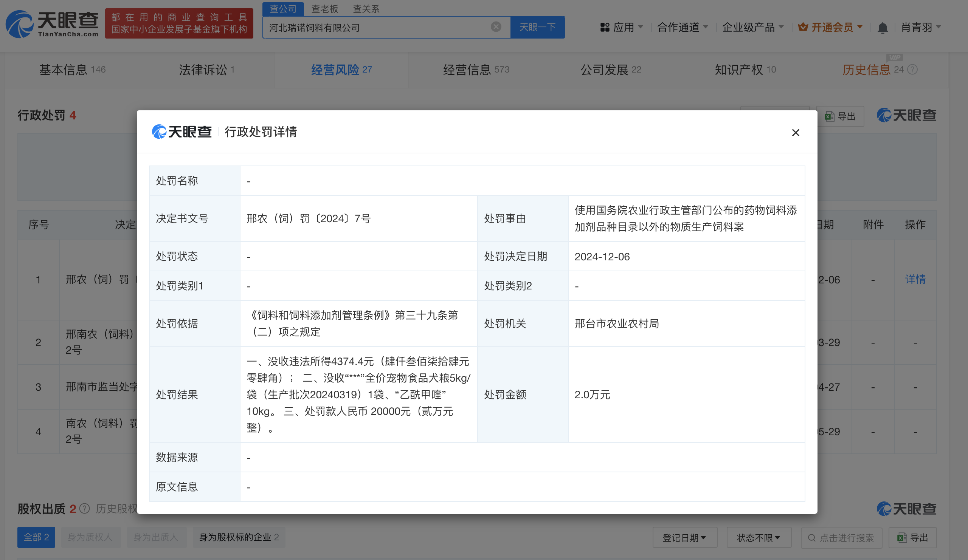Select 处罚金额 value 2.0万元

(x=592, y=394)
